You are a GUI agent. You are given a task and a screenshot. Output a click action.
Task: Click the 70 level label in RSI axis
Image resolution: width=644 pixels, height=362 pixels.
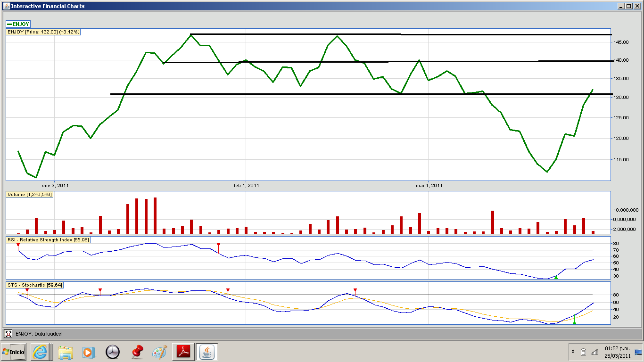(x=616, y=250)
